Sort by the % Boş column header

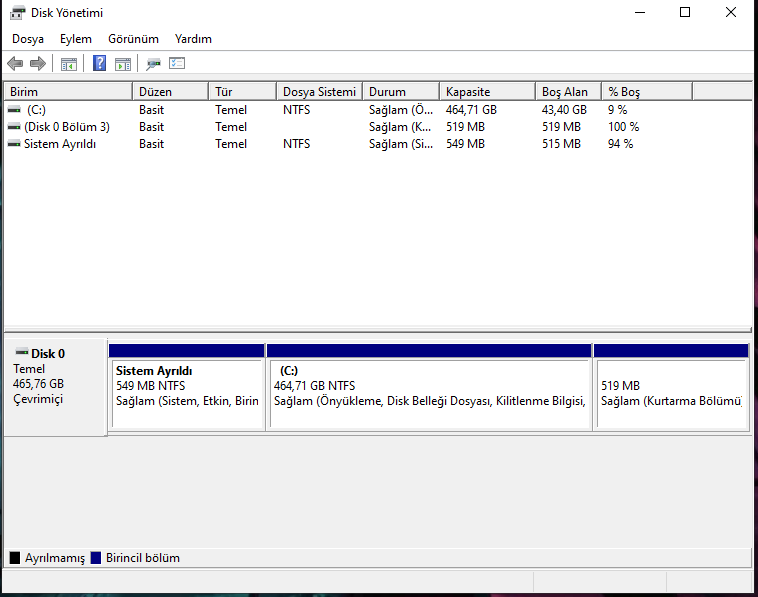(x=647, y=91)
